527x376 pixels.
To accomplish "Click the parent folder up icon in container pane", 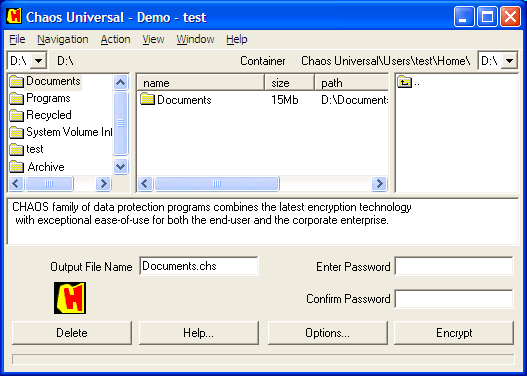I will (x=404, y=82).
